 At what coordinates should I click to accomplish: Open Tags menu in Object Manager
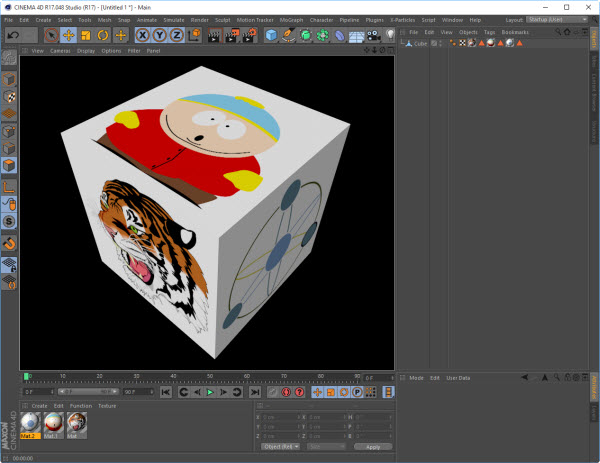pos(489,32)
